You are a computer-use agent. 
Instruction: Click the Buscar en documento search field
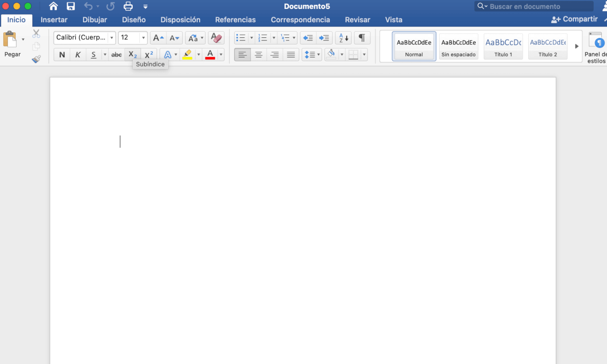coord(538,6)
